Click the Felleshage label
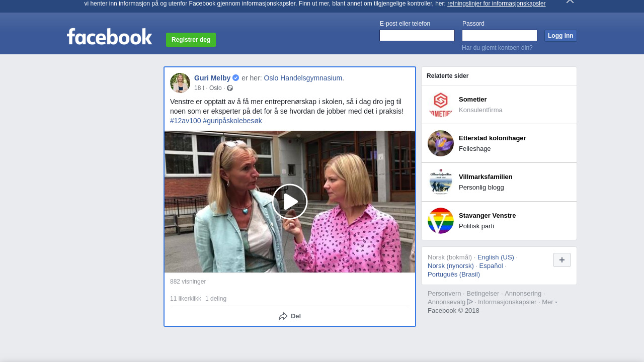The image size is (644, 362). pos(475,149)
